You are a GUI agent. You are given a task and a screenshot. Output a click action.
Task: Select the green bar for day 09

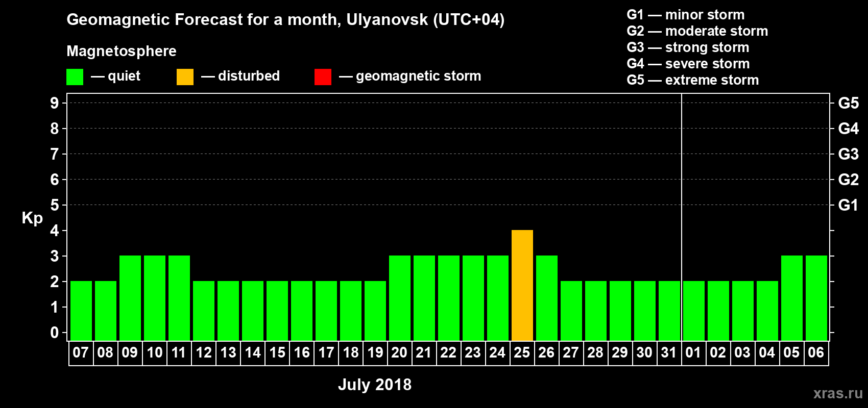point(130,298)
